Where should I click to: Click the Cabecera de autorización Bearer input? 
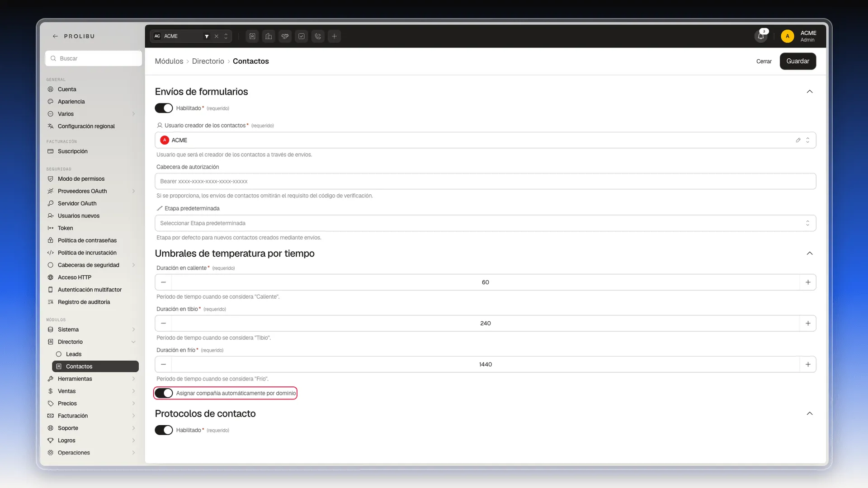(485, 181)
